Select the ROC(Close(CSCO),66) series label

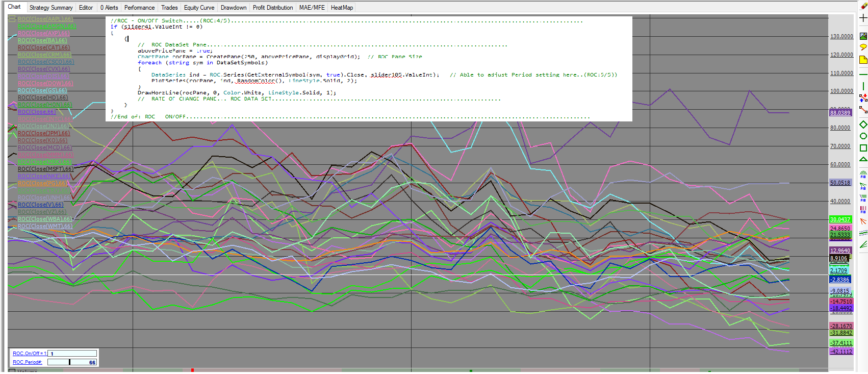[x=46, y=62]
